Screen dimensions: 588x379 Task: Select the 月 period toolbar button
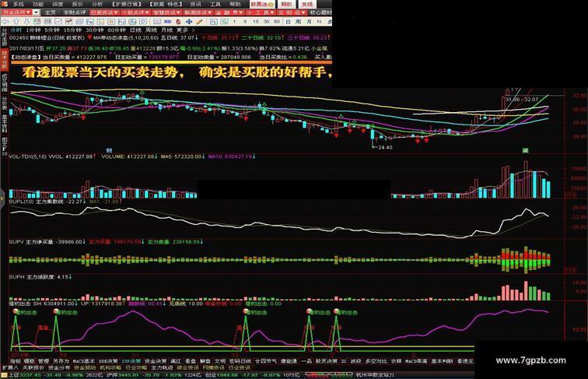tap(309, 22)
